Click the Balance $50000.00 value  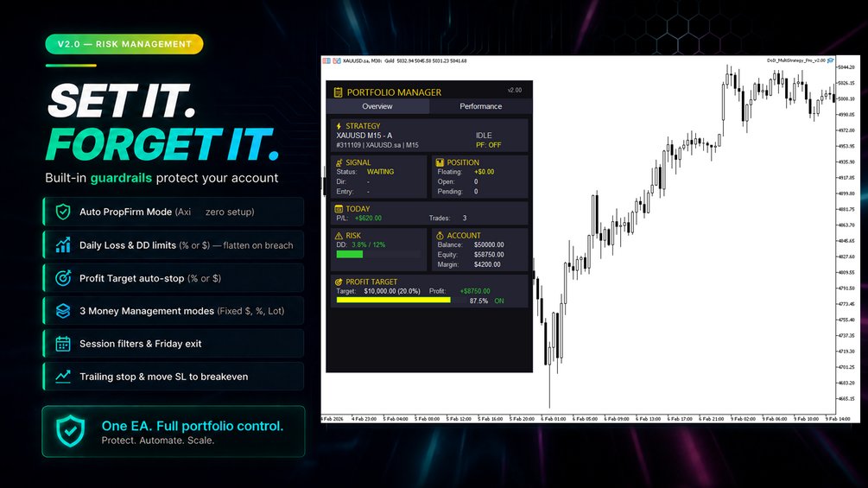[x=489, y=245]
